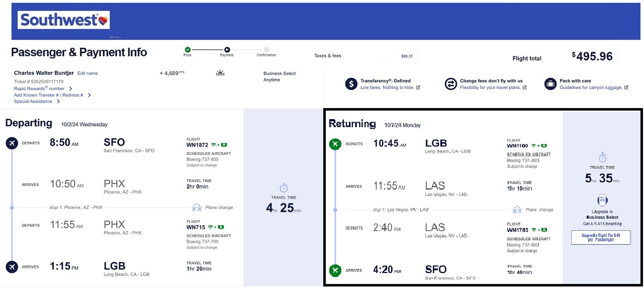Image resolution: width=644 pixels, height=288 pixels.
Task: Click the SFO departing plane icon
Action: click(x=12, y=144)
